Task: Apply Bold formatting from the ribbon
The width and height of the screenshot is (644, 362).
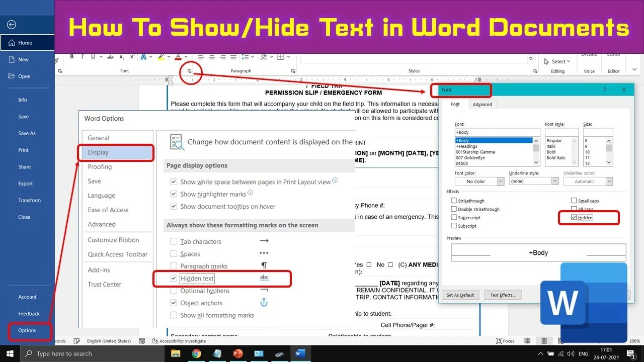Action: click(x=72, y=57)
